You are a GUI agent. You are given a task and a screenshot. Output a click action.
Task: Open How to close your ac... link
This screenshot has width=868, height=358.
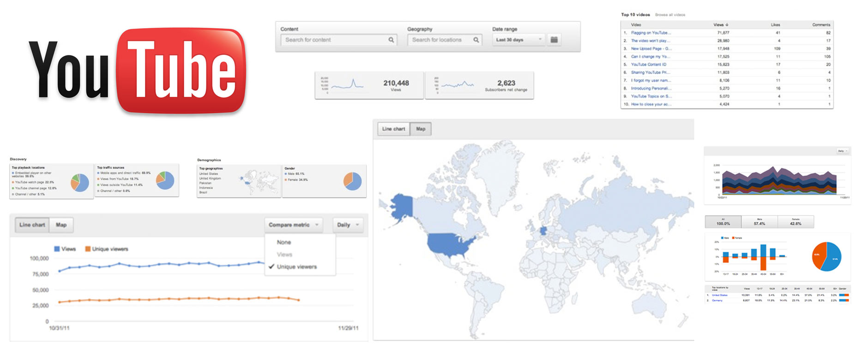[651, 104]
